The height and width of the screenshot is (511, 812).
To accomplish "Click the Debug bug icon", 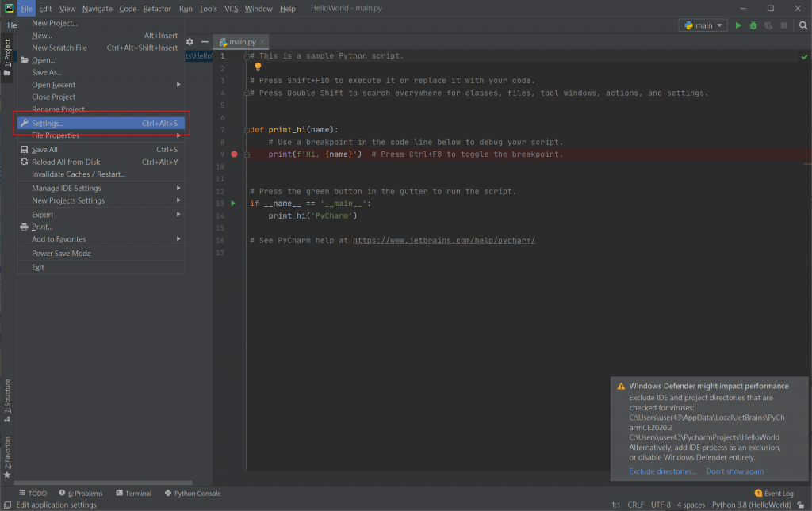I will pyautogui.click(x=753, y=25).
